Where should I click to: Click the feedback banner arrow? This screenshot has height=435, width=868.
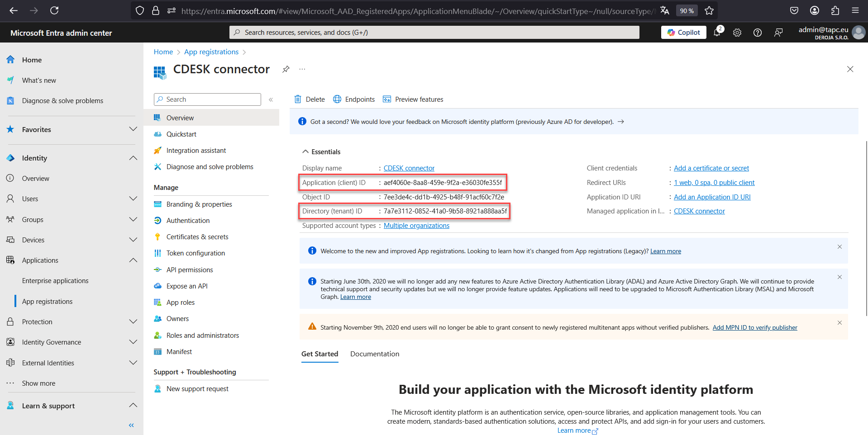click(x=621, y=122)
